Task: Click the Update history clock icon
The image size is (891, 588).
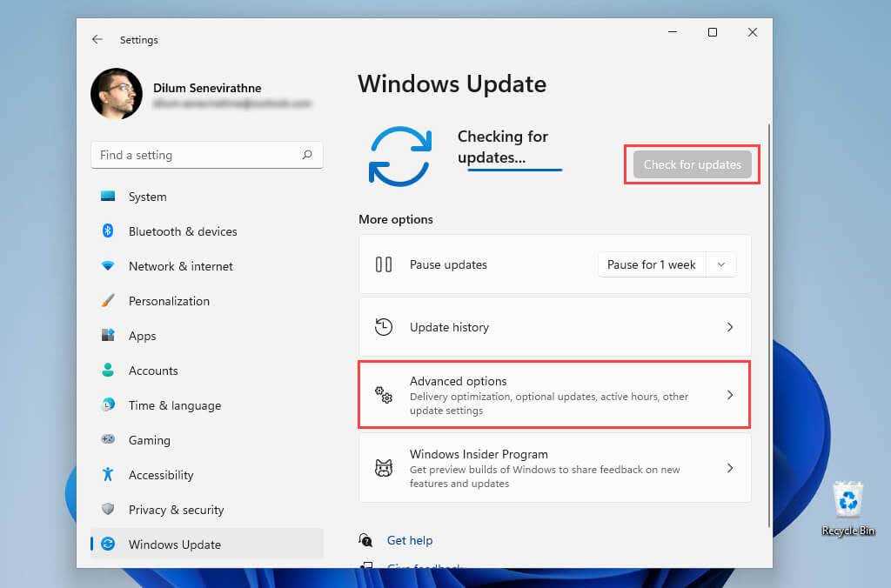Action: 384,327
